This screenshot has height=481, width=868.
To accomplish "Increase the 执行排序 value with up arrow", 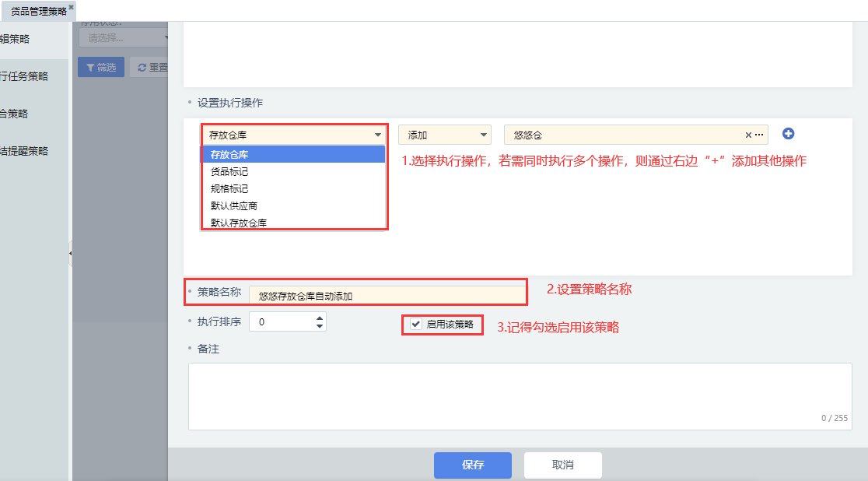I will [x=320, y=318].
